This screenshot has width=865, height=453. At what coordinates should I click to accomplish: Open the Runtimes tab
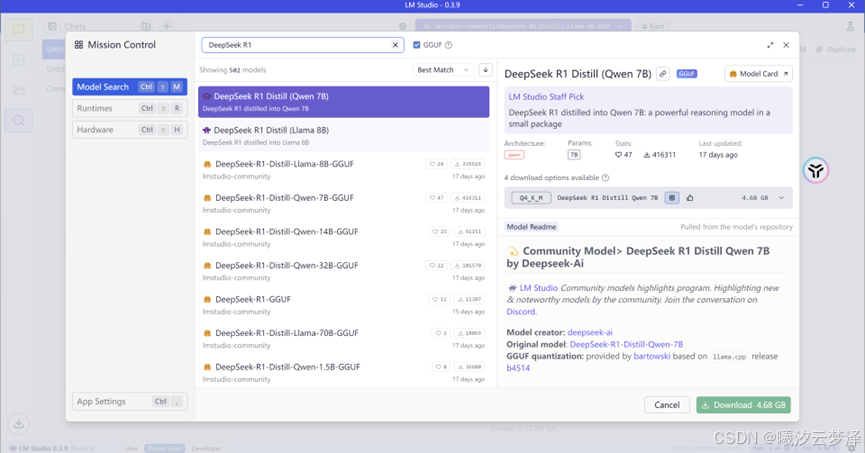click(130, 108)
